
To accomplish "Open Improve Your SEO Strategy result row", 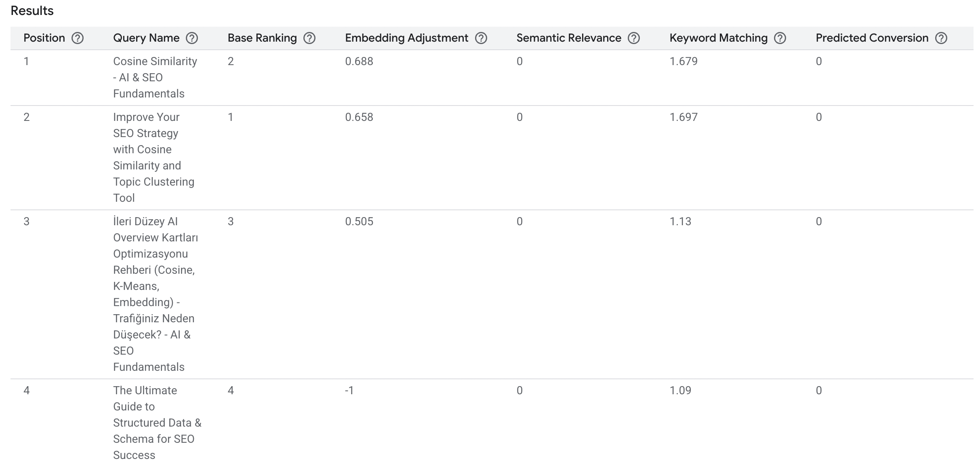I will pyautogui.click(x=154, y=157).
